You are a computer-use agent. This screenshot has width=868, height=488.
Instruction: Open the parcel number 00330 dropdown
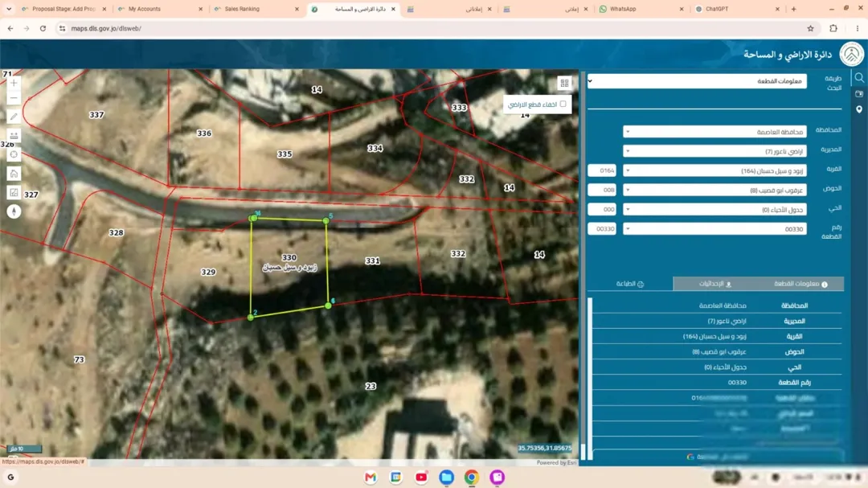tap(714, 229)
